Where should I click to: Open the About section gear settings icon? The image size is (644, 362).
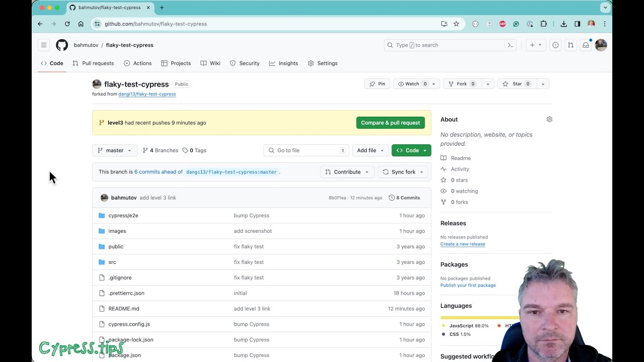[549, 119]
